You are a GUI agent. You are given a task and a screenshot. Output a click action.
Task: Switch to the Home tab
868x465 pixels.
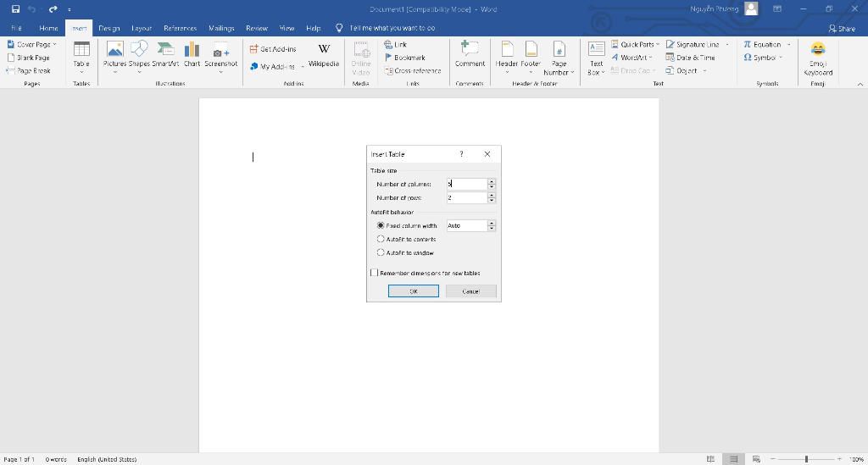[48, 28]
